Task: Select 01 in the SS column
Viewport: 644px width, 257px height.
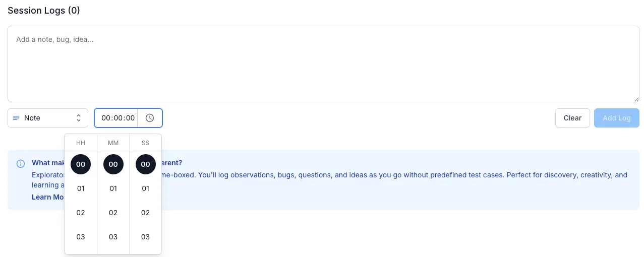Action: (145, 188)
